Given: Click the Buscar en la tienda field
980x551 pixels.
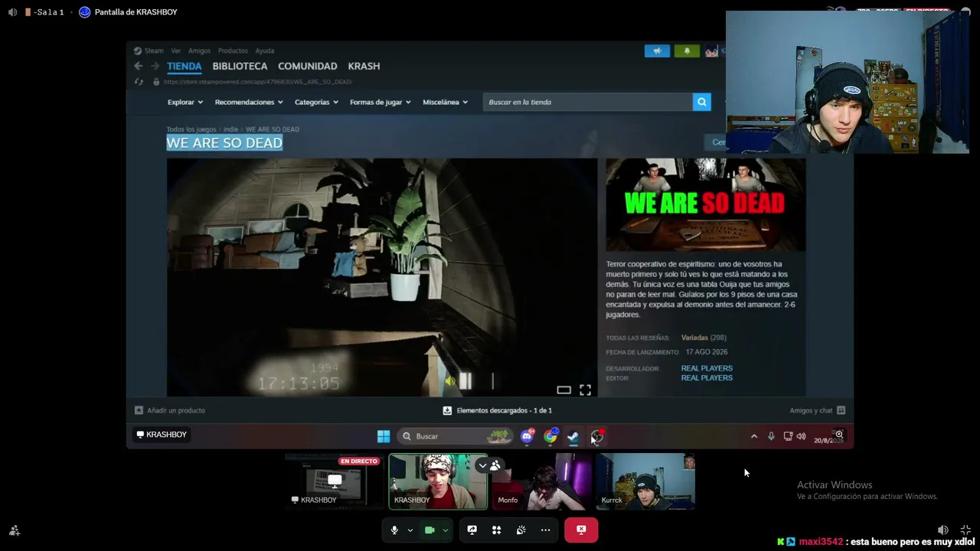Looking at the screenshot, I should tap(587, 102).
